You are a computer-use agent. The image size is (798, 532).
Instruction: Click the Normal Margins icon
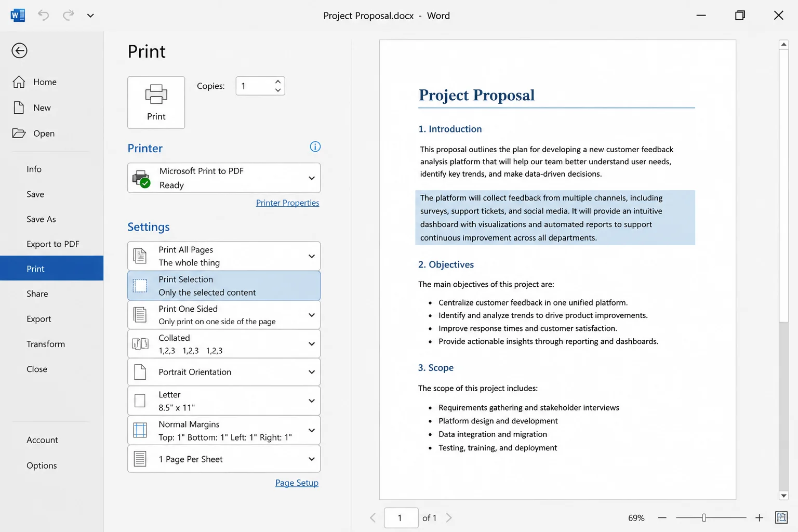pyautogui.click(x=140, y=430)
